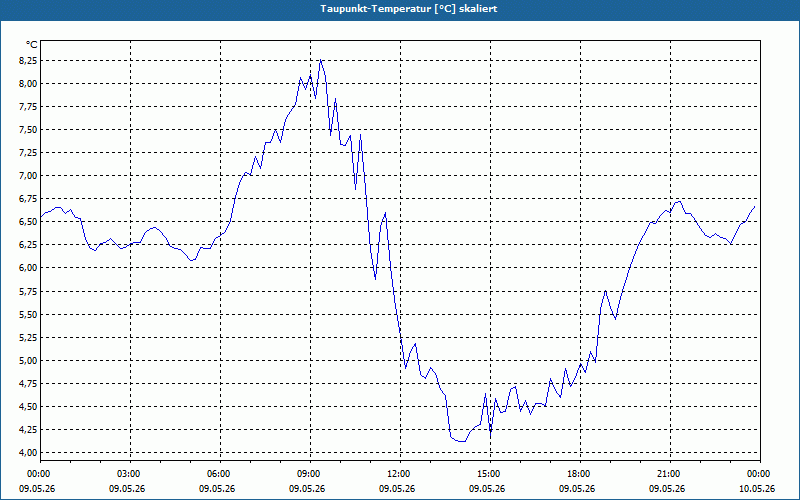Select the 5,75 y-axis value
The image size is (800, 500).
27,291
